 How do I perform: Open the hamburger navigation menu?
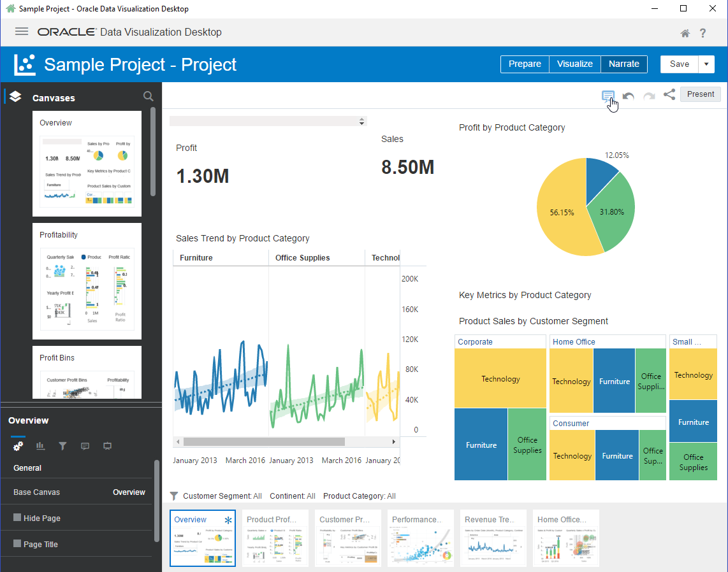(x=21, y=31)
